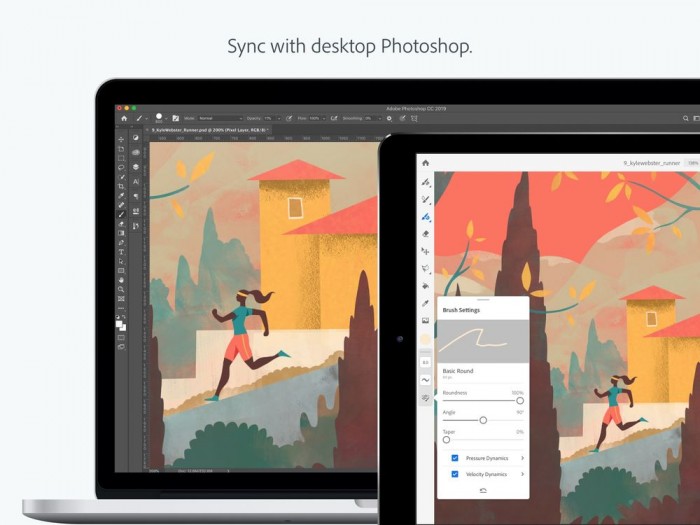
Task: Open the brush preset picker circle in options bar
Action: tap(158, 117)
